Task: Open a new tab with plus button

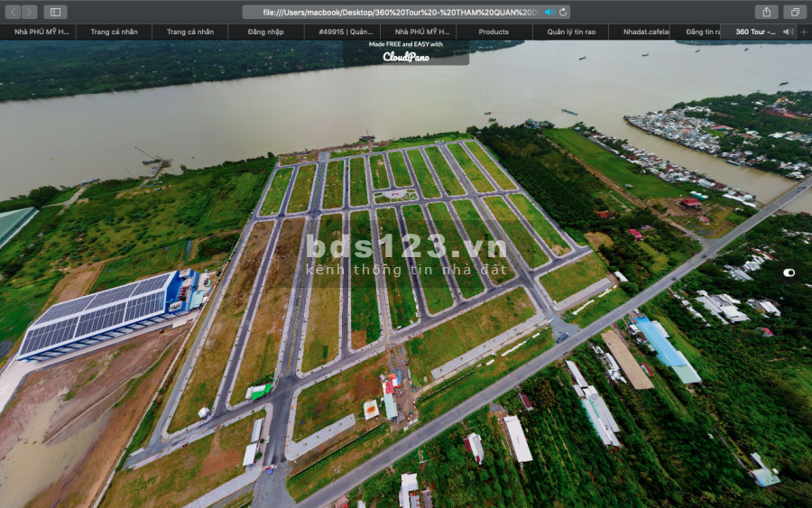Action: point(804,32)
